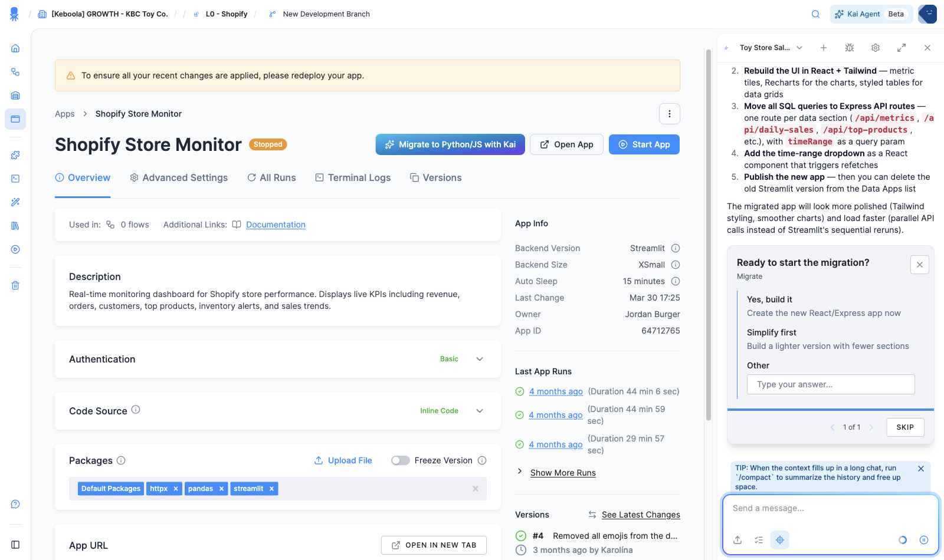Click the Open App button
The width and height of the screenshot is (944, 560).
coord(566,144)
